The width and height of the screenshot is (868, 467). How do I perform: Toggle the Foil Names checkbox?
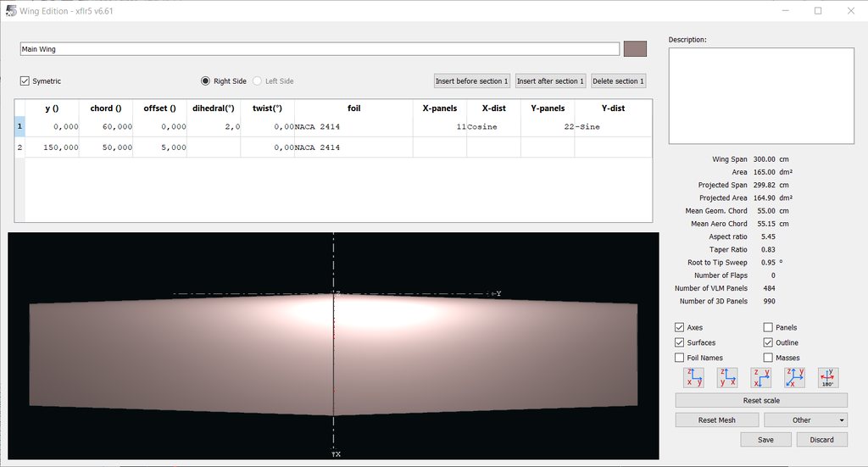click(680, 358)
